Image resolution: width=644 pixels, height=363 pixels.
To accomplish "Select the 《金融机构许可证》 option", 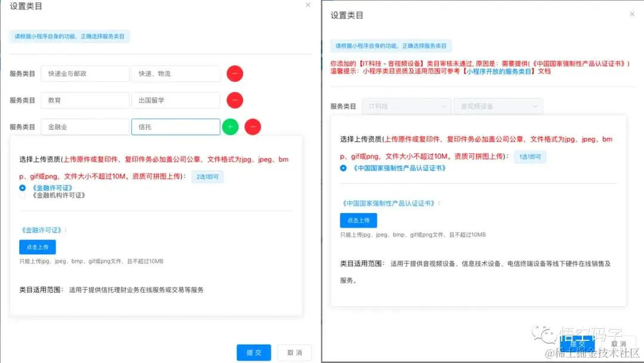I will click(x=21, y=195).
